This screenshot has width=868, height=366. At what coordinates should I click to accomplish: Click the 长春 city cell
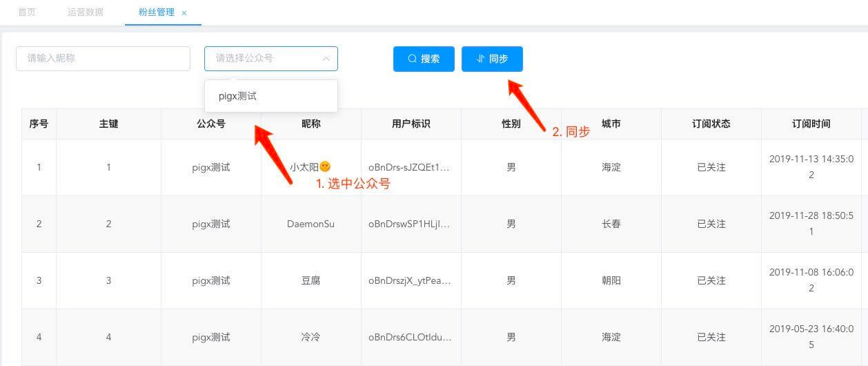[x=611, y=224]
